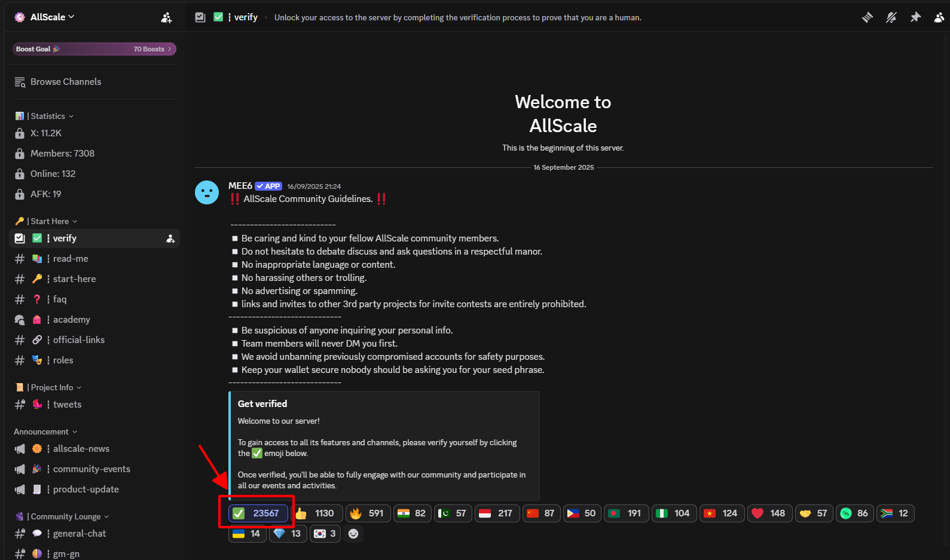Open pinned messages with the pin icon
The image size is (950, 560).
(915, 17)
